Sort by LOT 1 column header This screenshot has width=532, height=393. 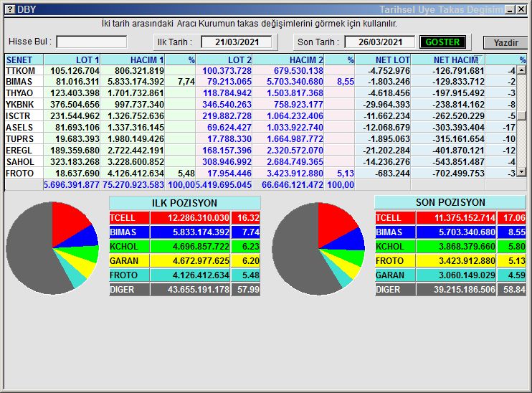click(72, 60)
